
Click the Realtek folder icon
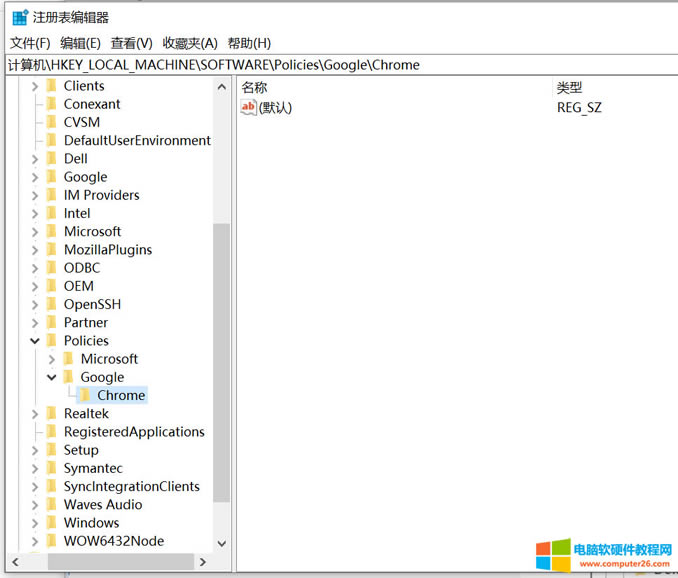[52, 414]
